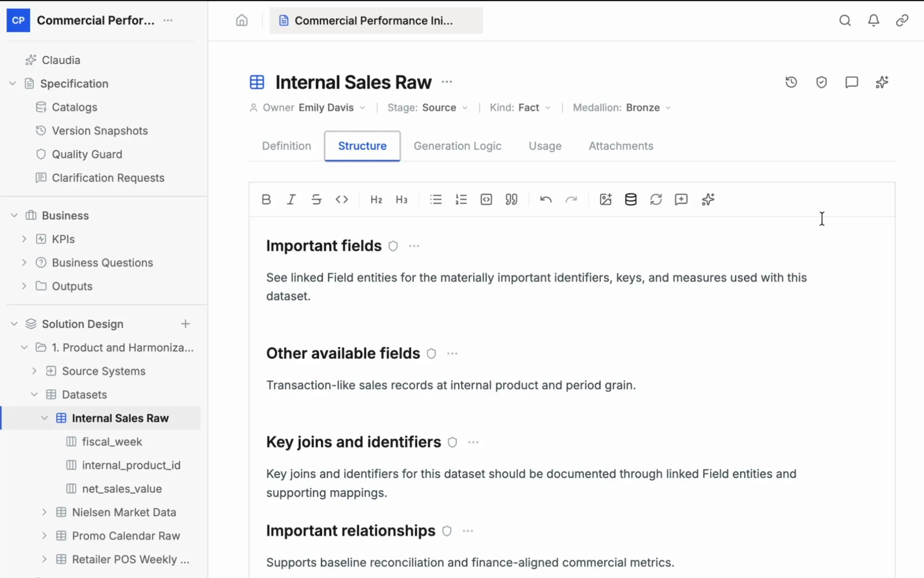The height and width of the screenshot is (578, 924).
Task: Insert a code block
Action: point(486,199)
